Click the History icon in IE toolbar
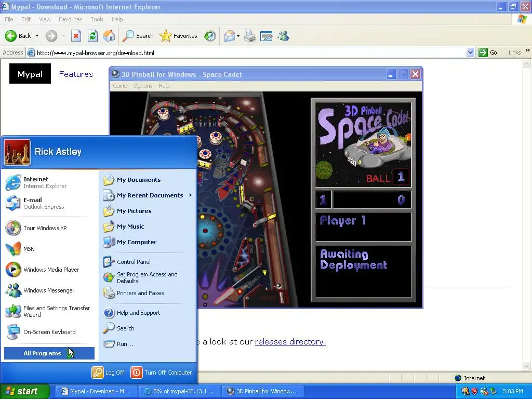Image resolution: width=532 pixels, height=399 pixels. coord(210,36)
